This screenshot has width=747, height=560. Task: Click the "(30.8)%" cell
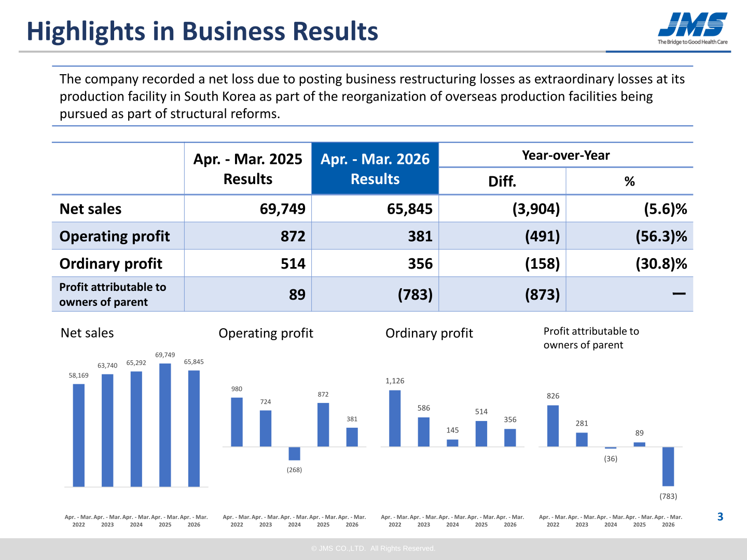tap(661, 264)
